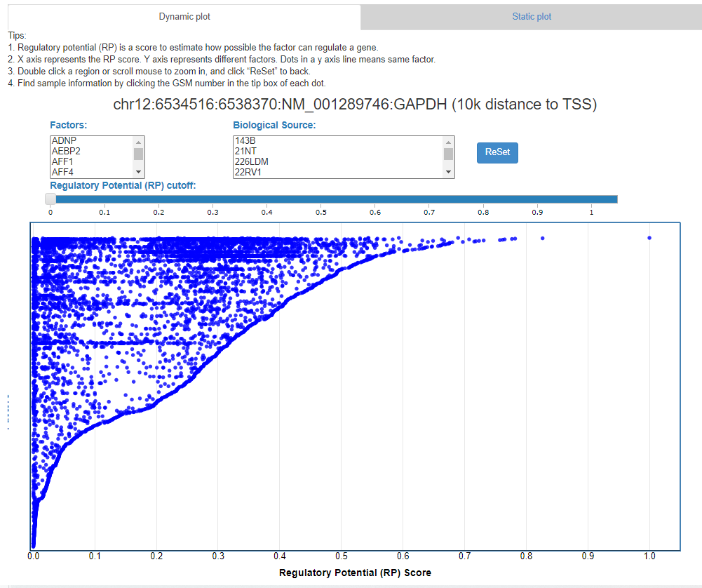Click Biological Source list scroll-up arrow
Viewport: 702px width, 588px height.
(448, 142)
